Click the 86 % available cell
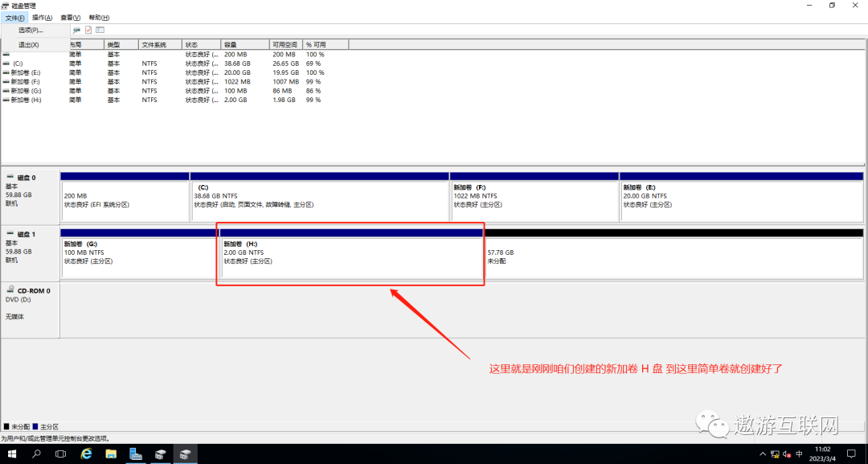Image resolution: width=868 pixels, height=464 pixels. [313, 91]
